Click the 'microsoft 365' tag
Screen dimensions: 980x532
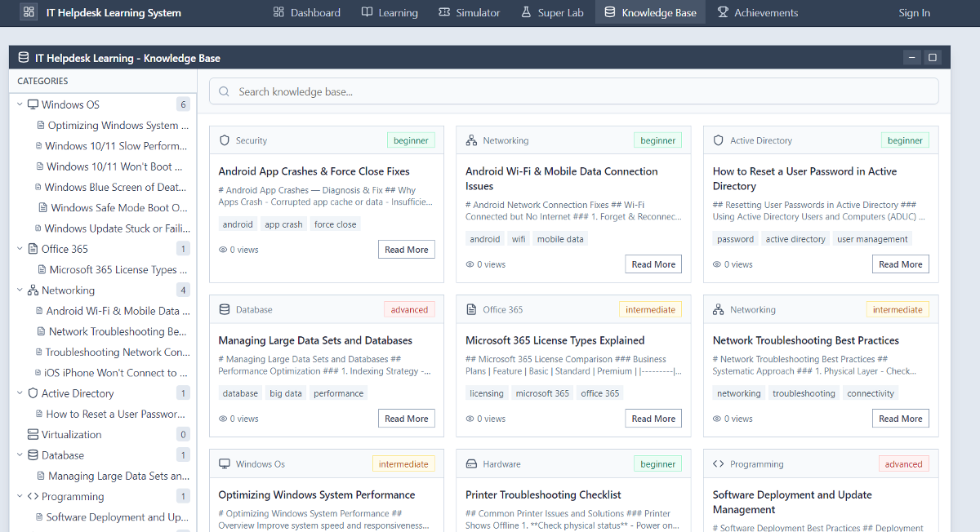tap(542, 393)
